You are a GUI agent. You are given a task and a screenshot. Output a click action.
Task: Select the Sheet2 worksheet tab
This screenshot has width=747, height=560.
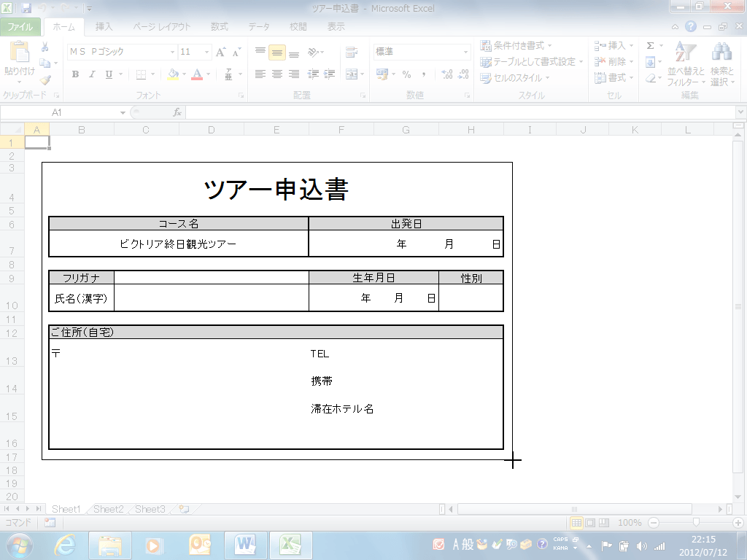[x=108, y=509]
